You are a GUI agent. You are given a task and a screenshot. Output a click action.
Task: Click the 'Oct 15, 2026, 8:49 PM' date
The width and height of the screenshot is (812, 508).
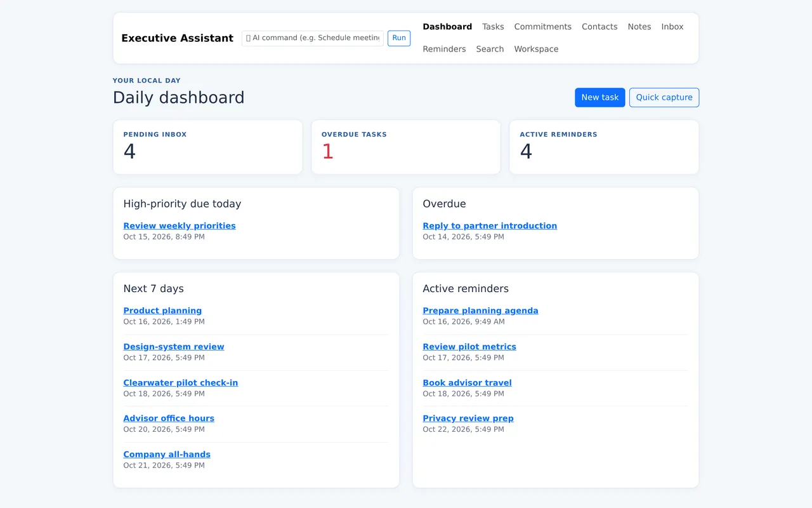(164, 237)
